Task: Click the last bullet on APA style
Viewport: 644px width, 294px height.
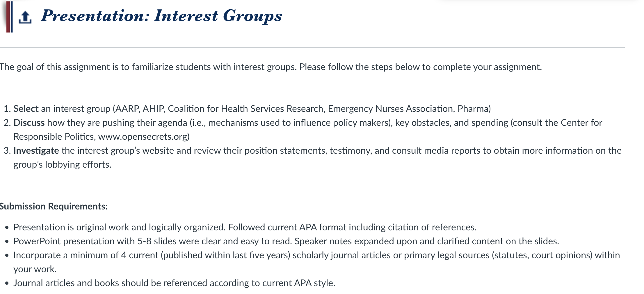Action: coord(174,283)
